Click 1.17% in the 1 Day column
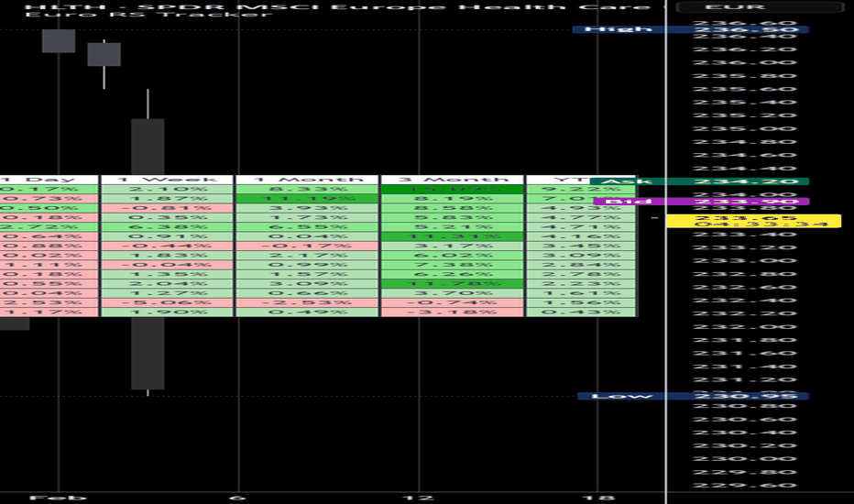Viewport: 854px width, 504px height. point(49,312)
